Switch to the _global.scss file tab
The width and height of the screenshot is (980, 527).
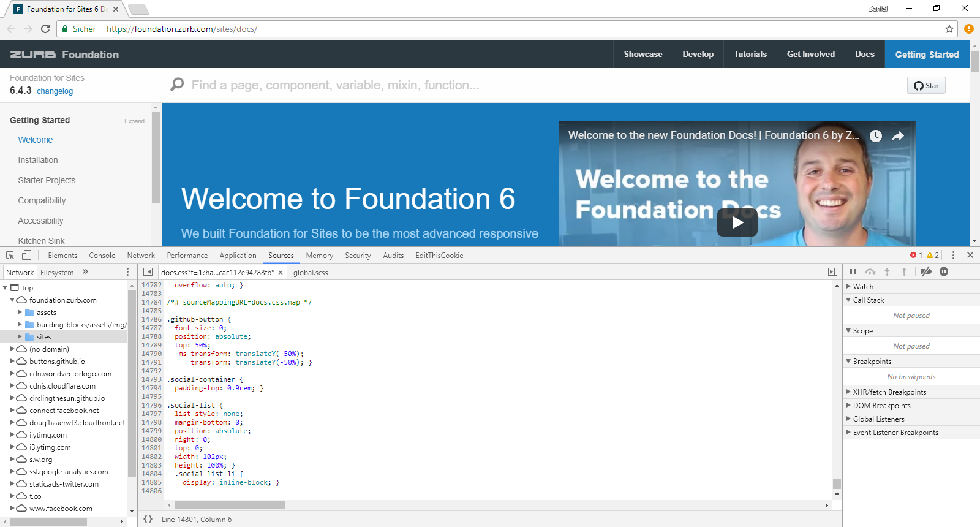[x=310, y=273]
